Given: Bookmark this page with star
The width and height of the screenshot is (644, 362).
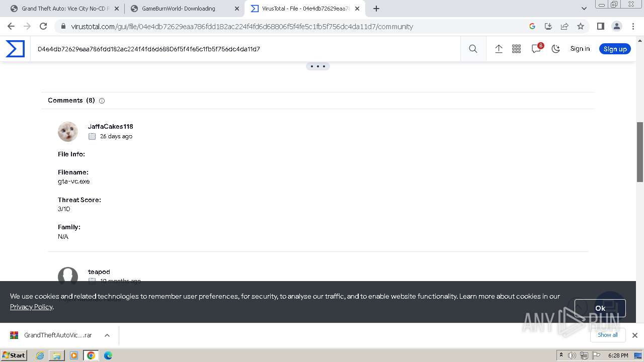Looking at the screenshot, I should pyautogui.click(x=581, y=26).
